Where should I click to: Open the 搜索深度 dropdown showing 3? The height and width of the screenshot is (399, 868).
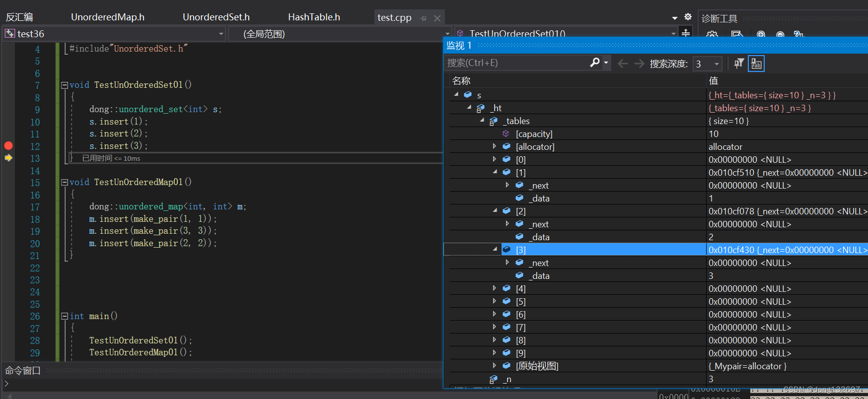point(717,64)
